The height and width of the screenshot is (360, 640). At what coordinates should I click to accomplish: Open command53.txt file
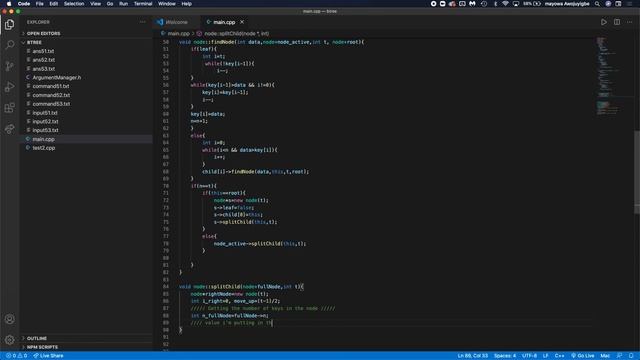tap(86, 104)
